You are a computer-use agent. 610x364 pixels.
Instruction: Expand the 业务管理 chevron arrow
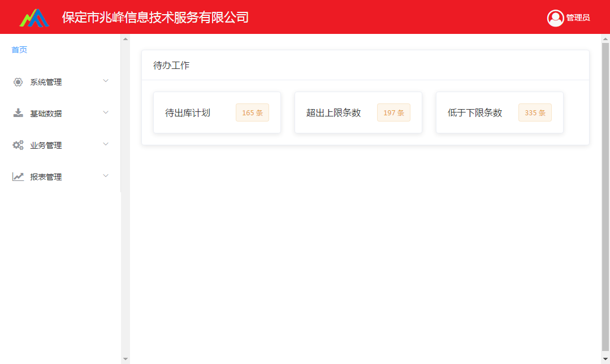coord(106,145)
